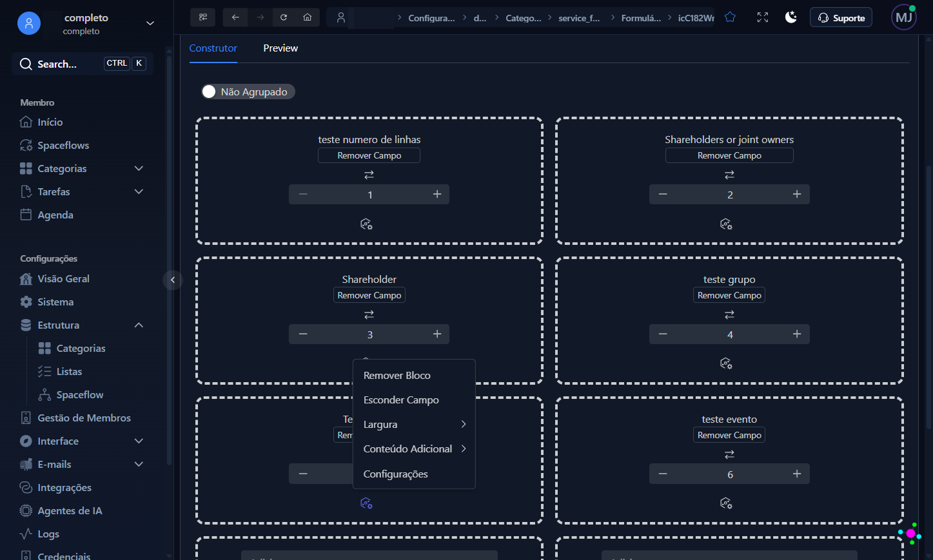Increase order number for Shareholders or joint owners
Viewport: 933px width, 560px height.
click(x=797, y=194)
